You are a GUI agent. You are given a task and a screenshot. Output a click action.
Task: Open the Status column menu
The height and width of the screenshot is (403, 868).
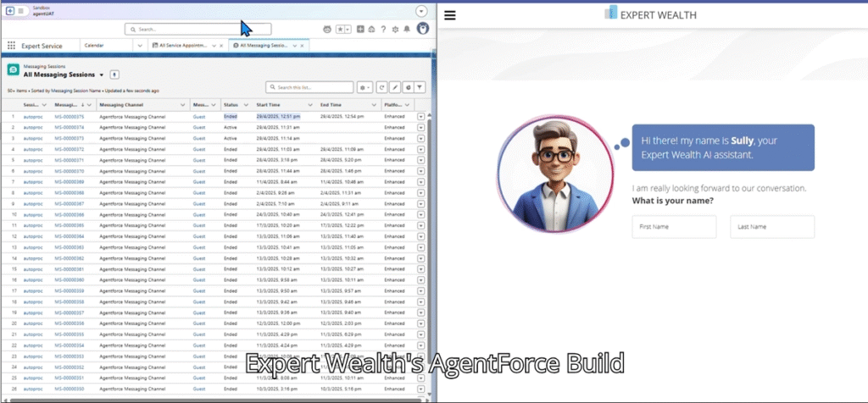pos(246,105)
